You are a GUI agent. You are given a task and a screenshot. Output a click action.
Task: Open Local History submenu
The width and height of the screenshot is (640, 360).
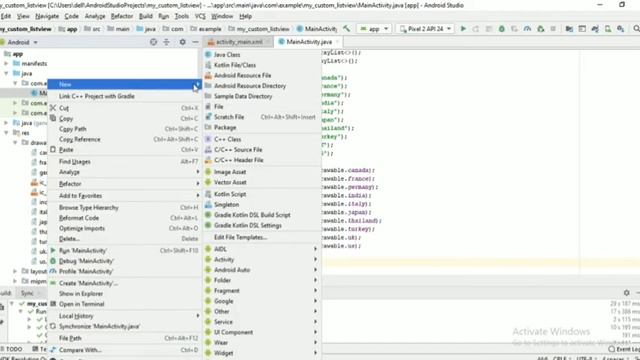(x=124, y=316)
